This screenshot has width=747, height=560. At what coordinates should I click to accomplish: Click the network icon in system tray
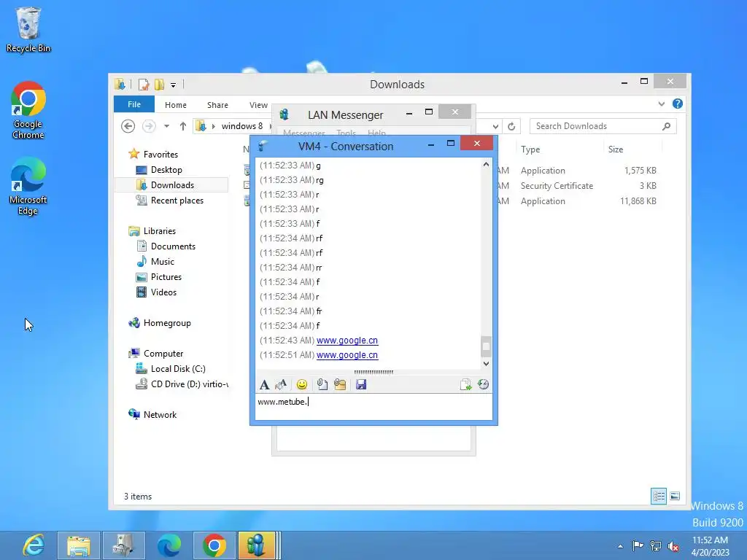coord(656,545)
